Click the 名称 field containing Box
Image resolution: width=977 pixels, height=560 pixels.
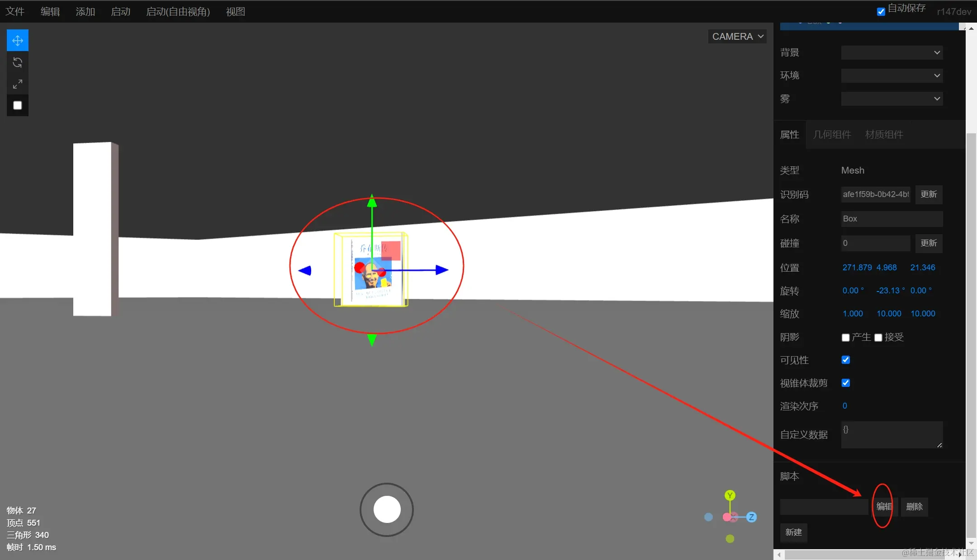892,219
